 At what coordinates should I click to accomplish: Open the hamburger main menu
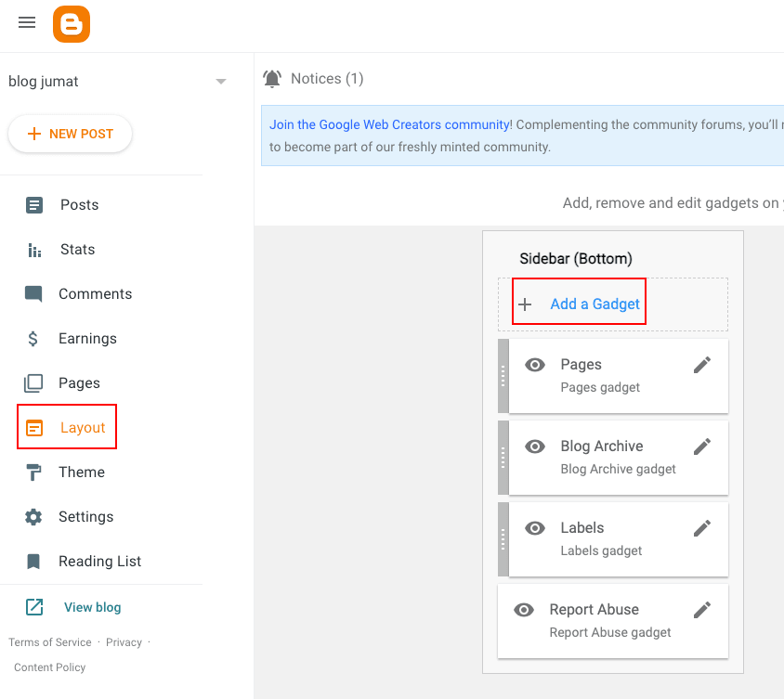coord(27,23)
